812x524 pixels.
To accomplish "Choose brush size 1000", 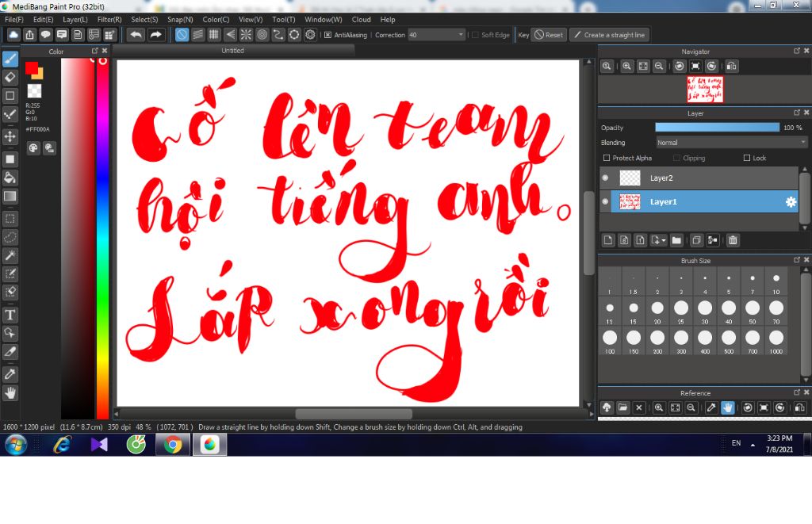I will [776, 341].
